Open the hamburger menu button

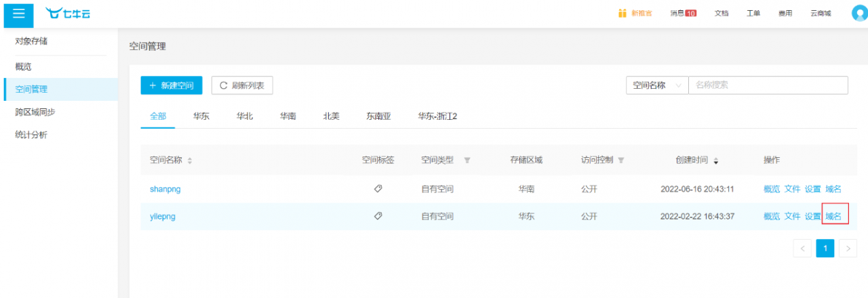tap(19, 14)
